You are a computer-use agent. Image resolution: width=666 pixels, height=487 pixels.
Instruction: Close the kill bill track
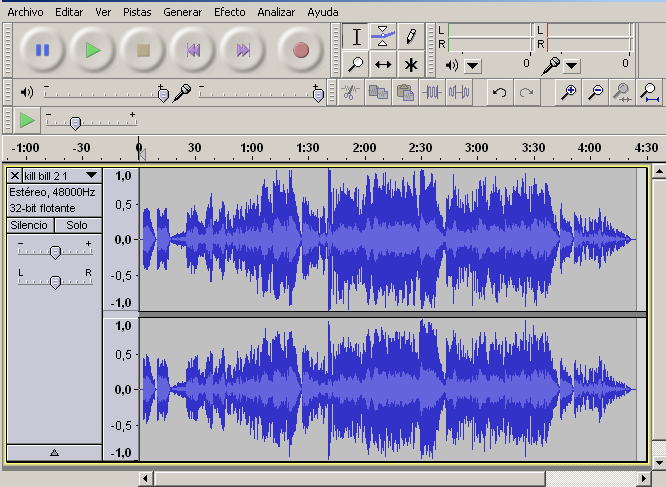click(x=14, y=176)
